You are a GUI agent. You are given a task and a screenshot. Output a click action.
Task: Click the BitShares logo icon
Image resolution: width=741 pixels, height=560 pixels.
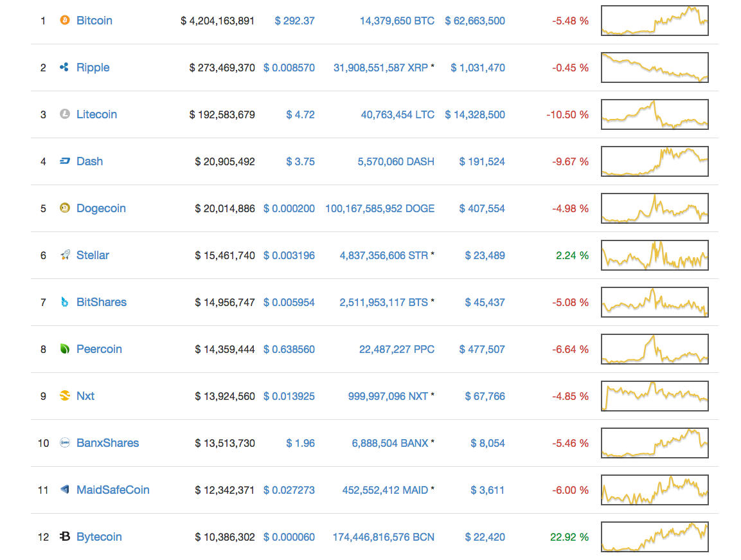pos(65,302)
